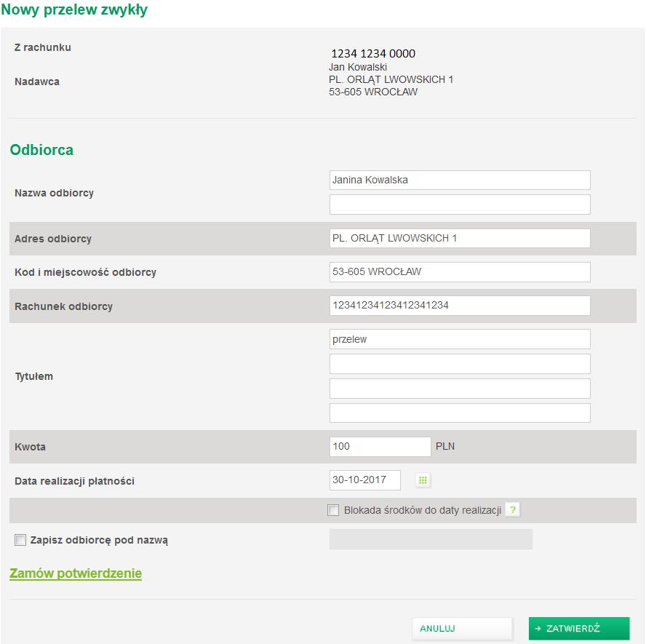Click the 53-605 WROCŁAW postal code field
Screen dimensions: 646x644
460,272
